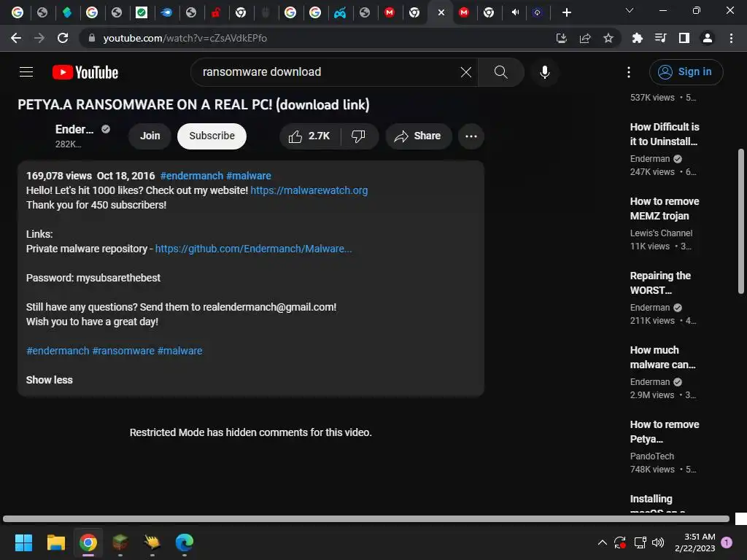Join the channel membership
The image size is (747, 560).
point(150,136)
